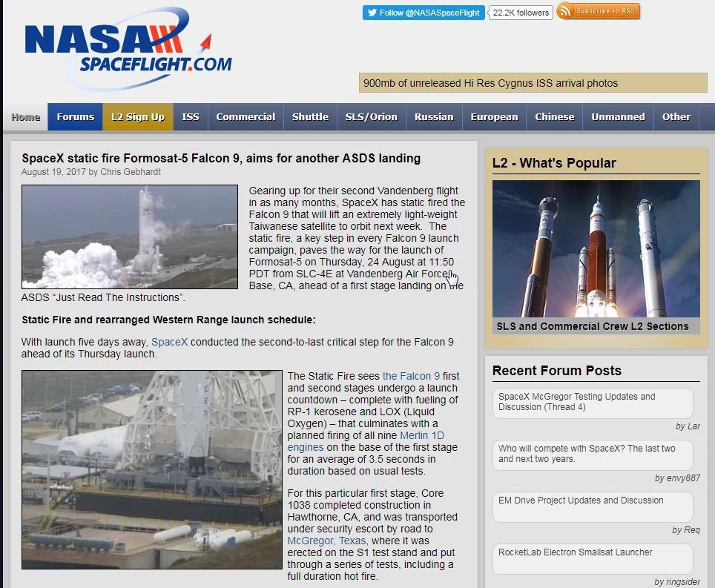Open the Falcon 9 launch pad photo
The image size is (715, 588).
[152, 469]
